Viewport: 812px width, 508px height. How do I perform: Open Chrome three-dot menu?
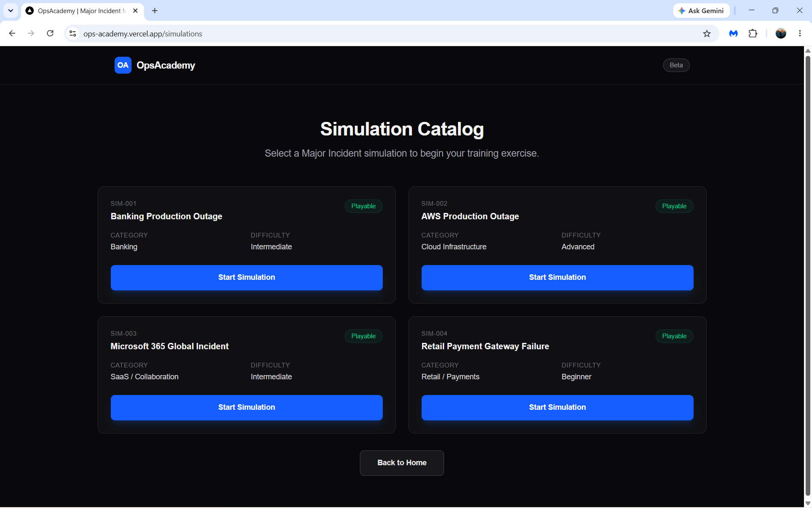[x=800, y=33]
